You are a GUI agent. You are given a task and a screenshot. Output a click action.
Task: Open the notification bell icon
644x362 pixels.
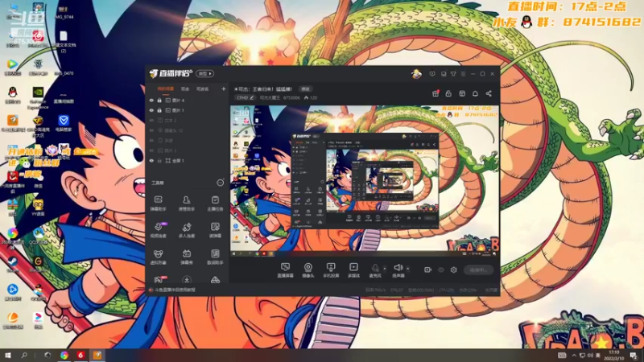click(x=475, y=93)
